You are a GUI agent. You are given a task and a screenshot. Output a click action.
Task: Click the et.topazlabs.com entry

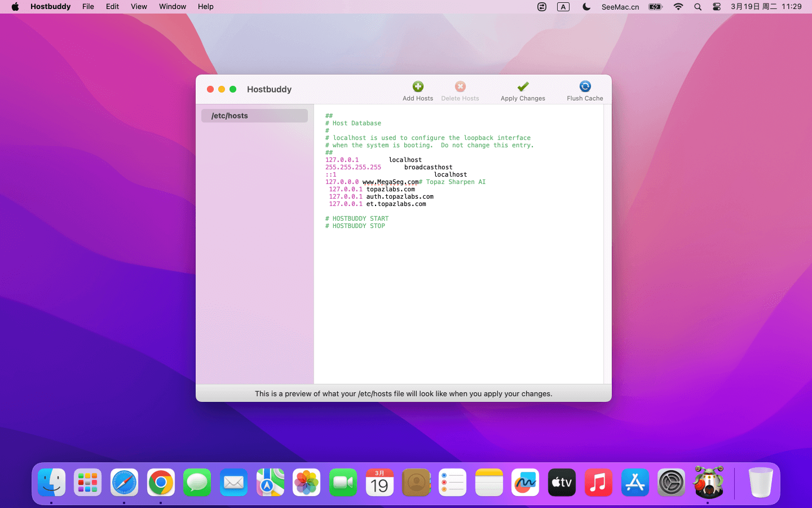click(396, 204)
